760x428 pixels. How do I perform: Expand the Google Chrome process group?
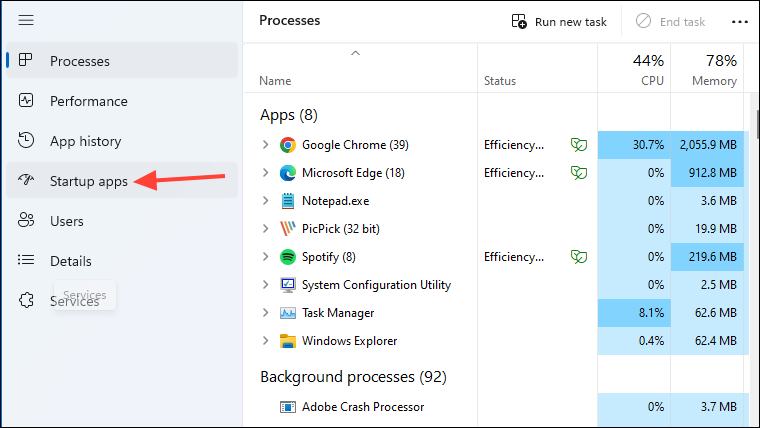click(x=265, y=145)
